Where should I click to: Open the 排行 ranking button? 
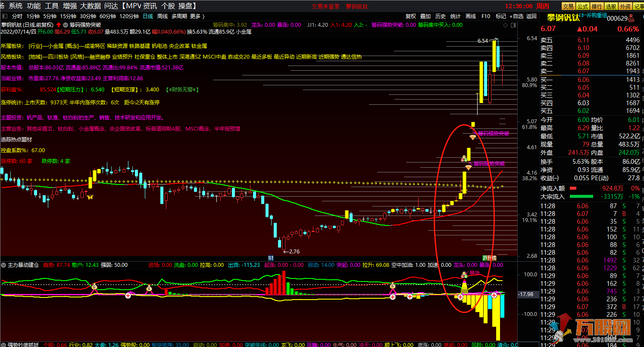pos(597,6)
